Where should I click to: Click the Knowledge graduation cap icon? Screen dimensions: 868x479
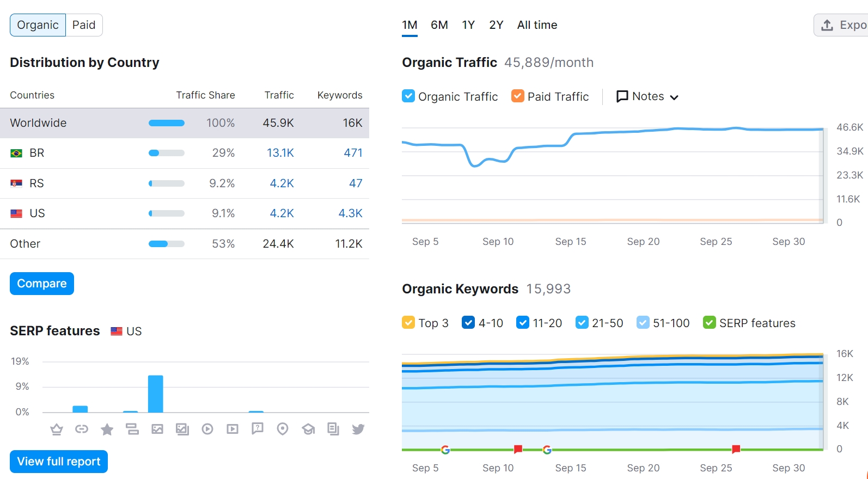point(308,429)
